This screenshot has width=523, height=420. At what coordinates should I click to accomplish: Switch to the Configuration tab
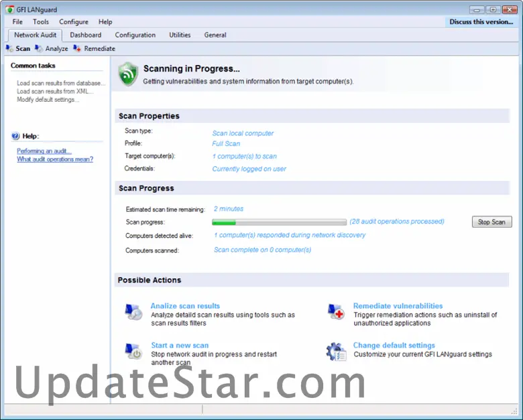point(135,35)
